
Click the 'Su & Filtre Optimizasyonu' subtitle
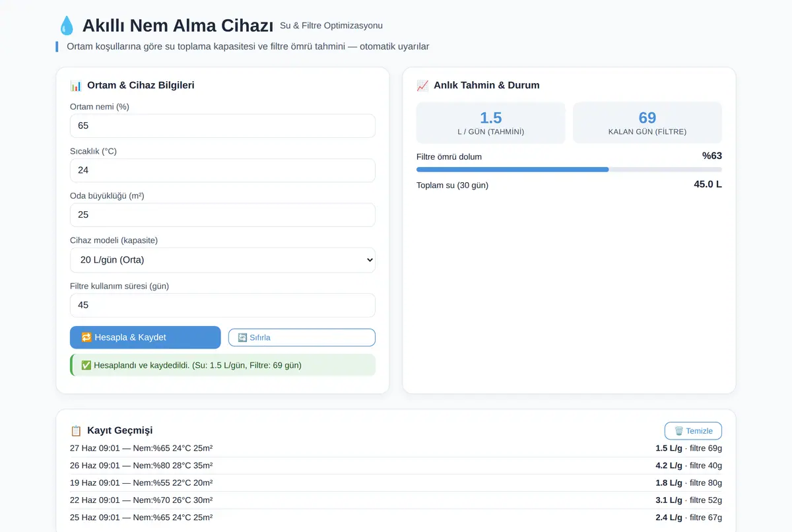[331, 26]
